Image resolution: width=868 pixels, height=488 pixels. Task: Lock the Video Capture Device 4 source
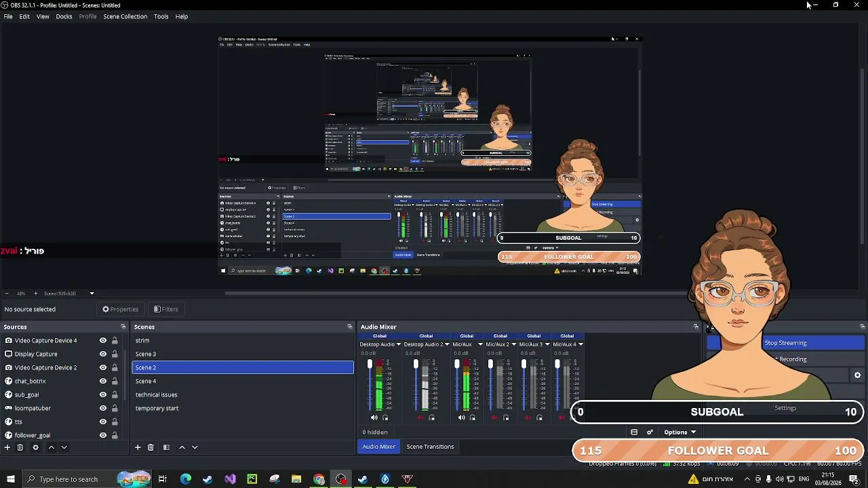tap(115, 340)
